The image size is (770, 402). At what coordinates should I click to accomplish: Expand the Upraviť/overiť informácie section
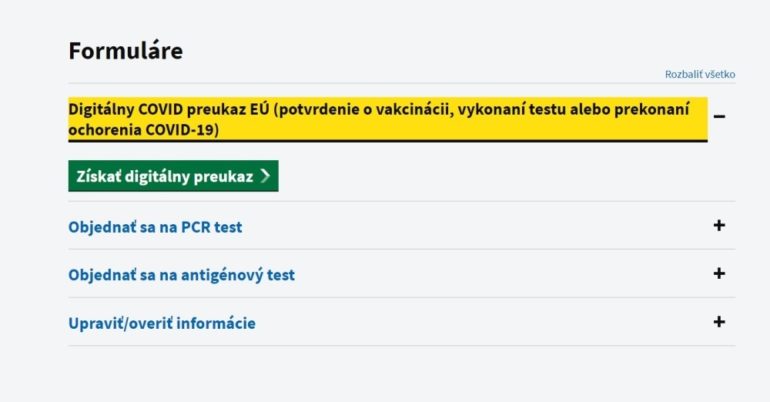coord(162,323)
